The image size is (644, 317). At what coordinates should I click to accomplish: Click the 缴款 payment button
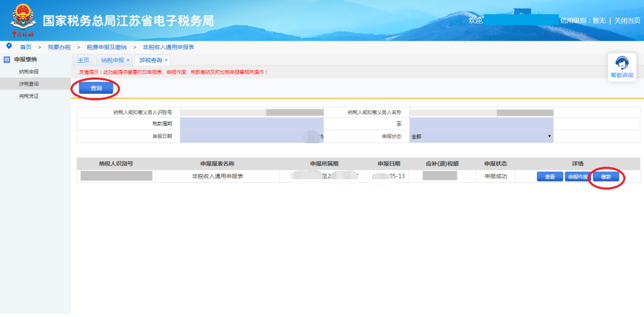pyautogui.click(x=606, y=177)
